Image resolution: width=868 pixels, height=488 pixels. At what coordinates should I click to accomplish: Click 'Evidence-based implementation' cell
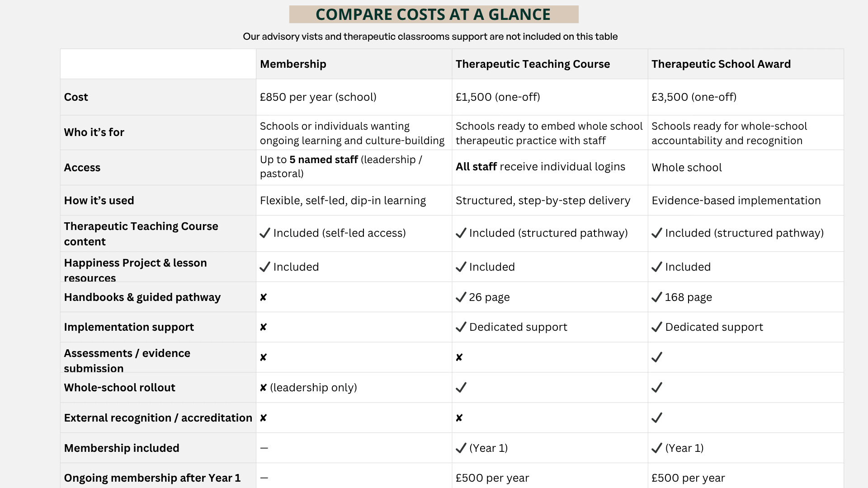[x=736, y=201]
